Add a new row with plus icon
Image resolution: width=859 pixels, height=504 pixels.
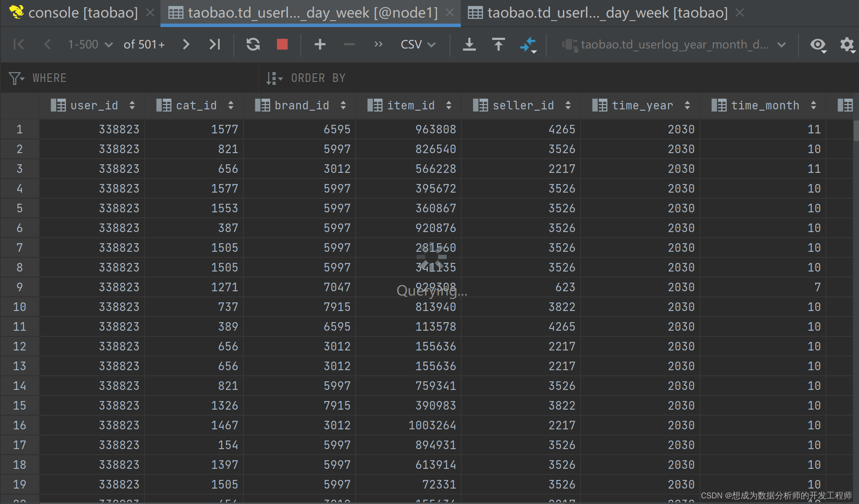click(x=320, y=44)
